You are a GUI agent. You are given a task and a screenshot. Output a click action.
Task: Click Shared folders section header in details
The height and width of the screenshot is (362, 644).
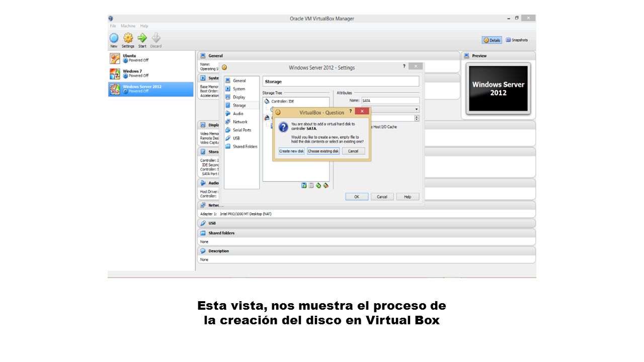(366, 233)
